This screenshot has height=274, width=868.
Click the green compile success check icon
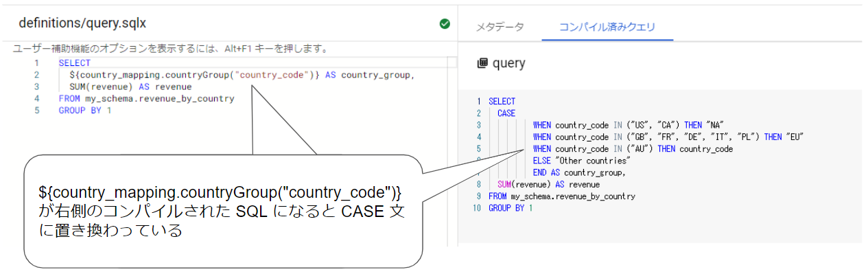tap(445, 24)
